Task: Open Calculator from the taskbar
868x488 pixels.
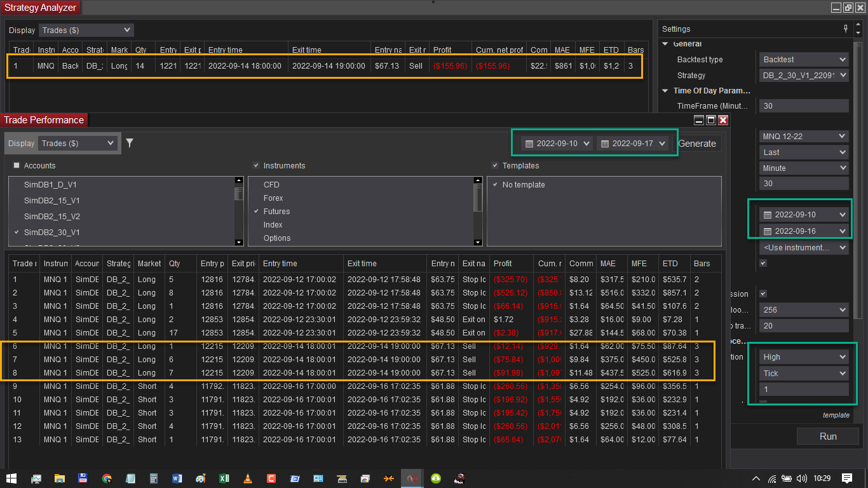Action: coord(154,478)
